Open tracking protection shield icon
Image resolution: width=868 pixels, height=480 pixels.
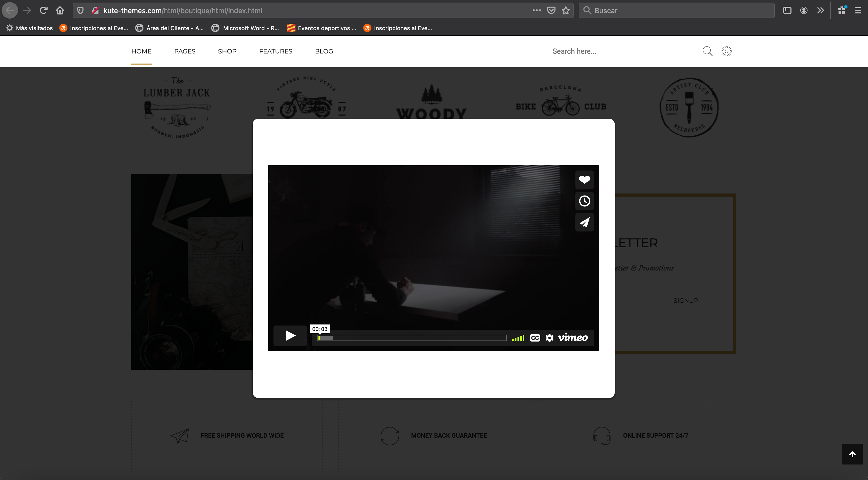pos(80,10)
